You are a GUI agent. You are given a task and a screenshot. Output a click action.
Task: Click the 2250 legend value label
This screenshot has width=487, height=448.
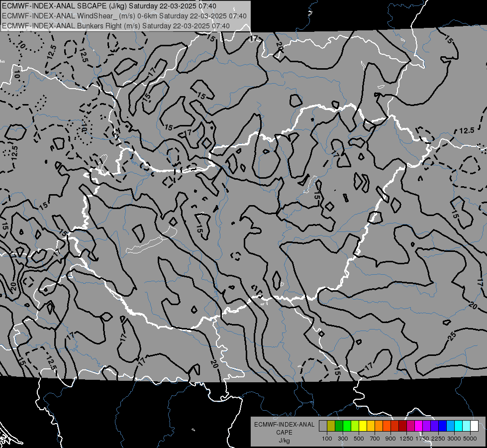coord(438,439)
